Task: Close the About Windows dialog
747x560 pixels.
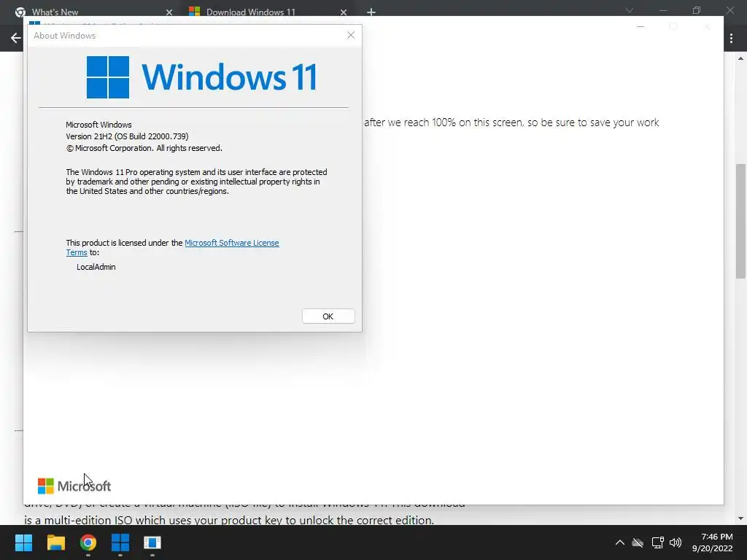Action: pos(351,35)
